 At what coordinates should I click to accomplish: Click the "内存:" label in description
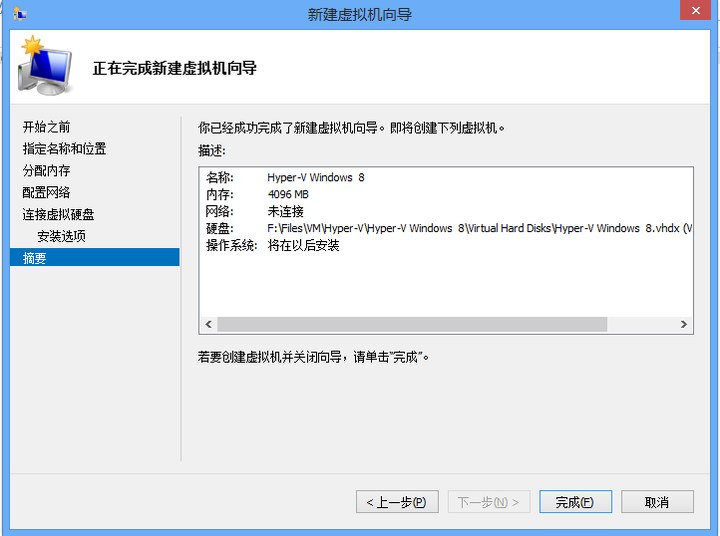pos(219,194)
